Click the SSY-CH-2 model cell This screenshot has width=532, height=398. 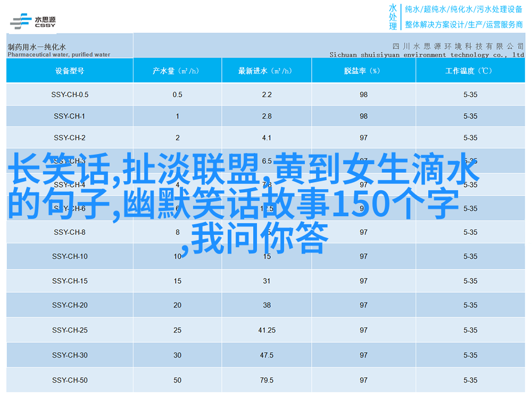(70, 138)
